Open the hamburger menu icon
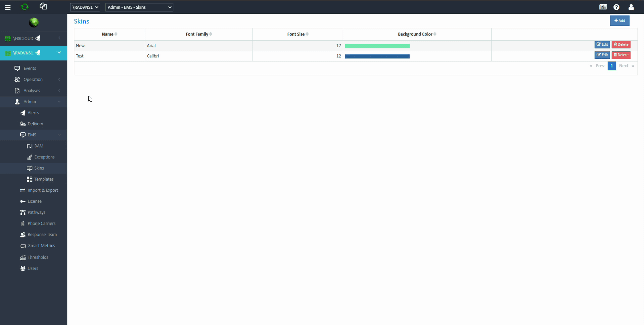Screen dimensions: 644x325 pos(8,7)
